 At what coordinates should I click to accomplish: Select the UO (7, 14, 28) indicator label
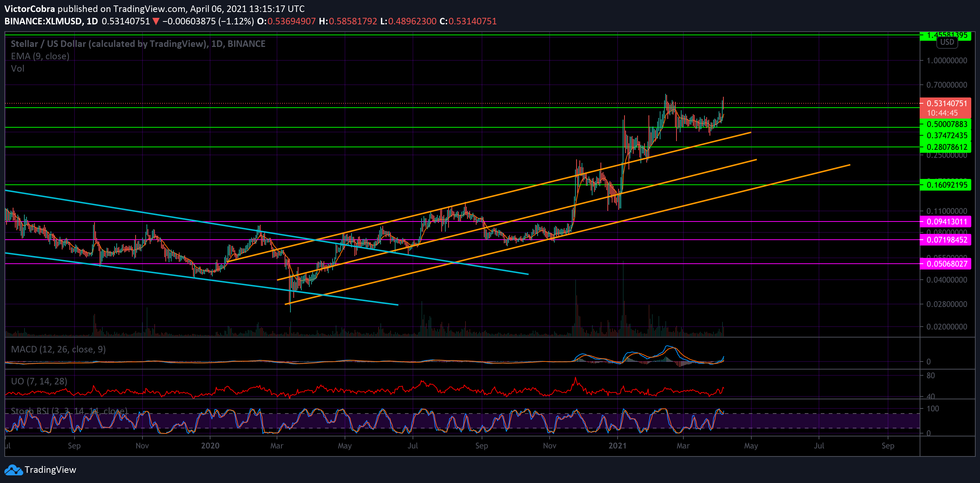click(39, 381)
